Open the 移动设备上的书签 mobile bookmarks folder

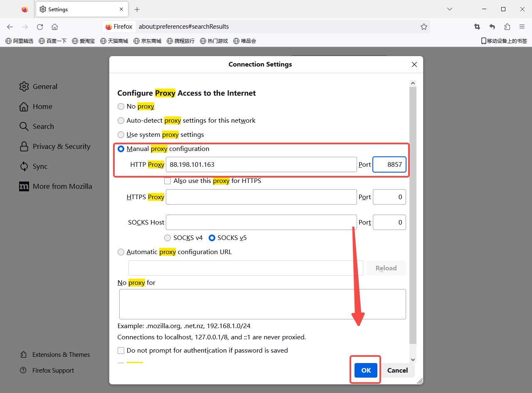coord(504,41)
